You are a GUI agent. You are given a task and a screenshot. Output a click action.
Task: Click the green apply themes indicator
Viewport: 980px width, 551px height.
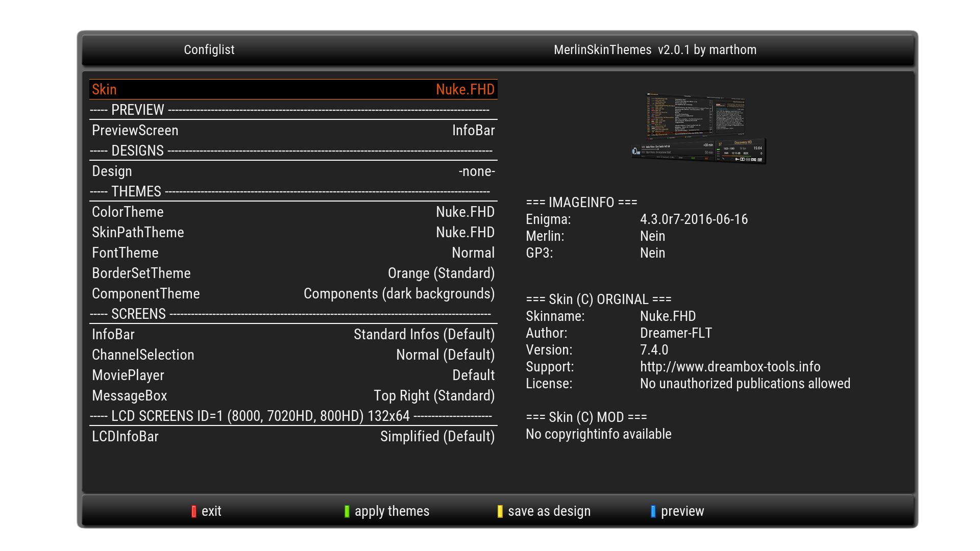pos(347,511)
